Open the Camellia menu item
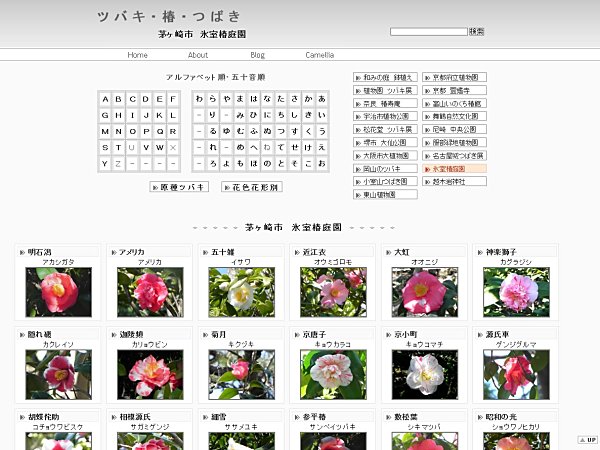600x450 pixels. click(320, 55)
